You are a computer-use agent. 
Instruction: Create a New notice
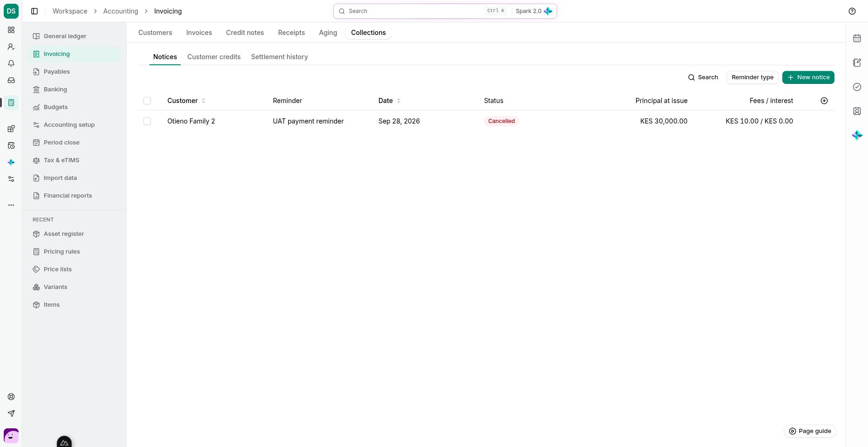point(808,77)
